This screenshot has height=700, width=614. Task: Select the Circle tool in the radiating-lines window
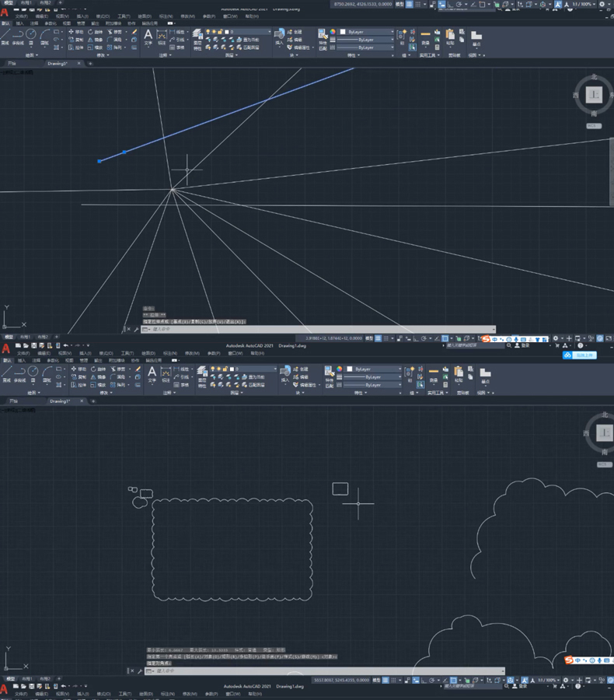31,37
